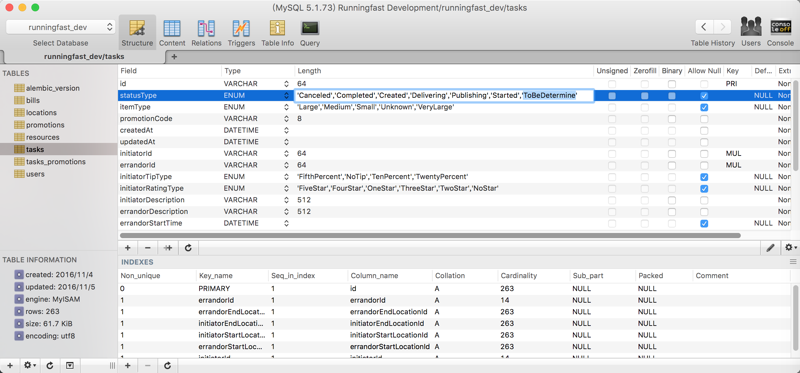
Task: Select the PRIMARY index row
Action: coord(454,289)
